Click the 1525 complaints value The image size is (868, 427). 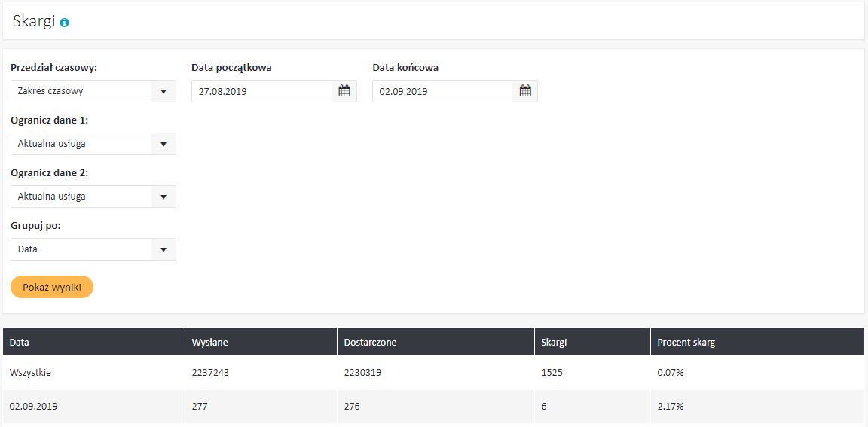tap(552, 372)
